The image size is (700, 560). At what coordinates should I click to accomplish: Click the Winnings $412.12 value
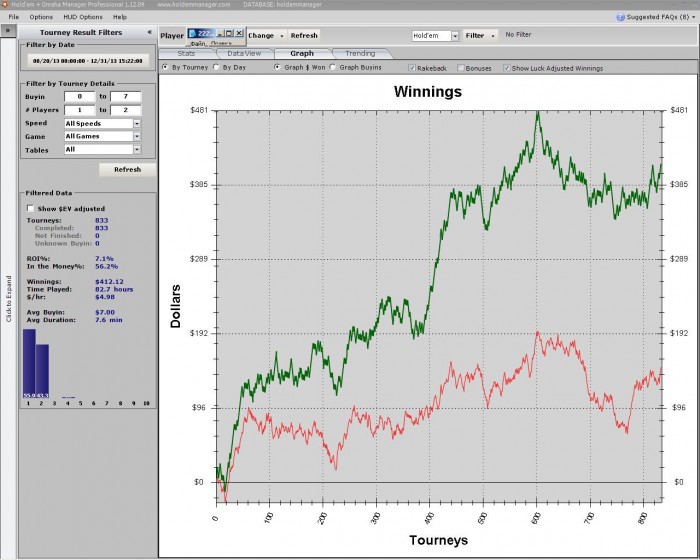pos(109,281)
